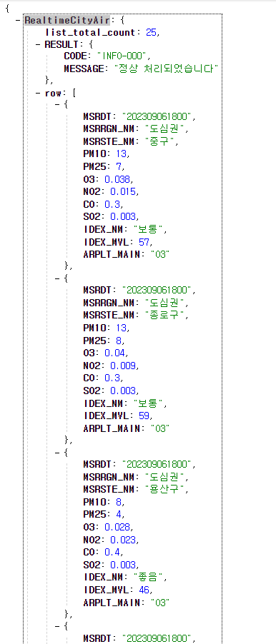Viewport: 276px width, 644px height.
Task: Collapse the RealtimeCityAir root node
Action: [18, 21]
